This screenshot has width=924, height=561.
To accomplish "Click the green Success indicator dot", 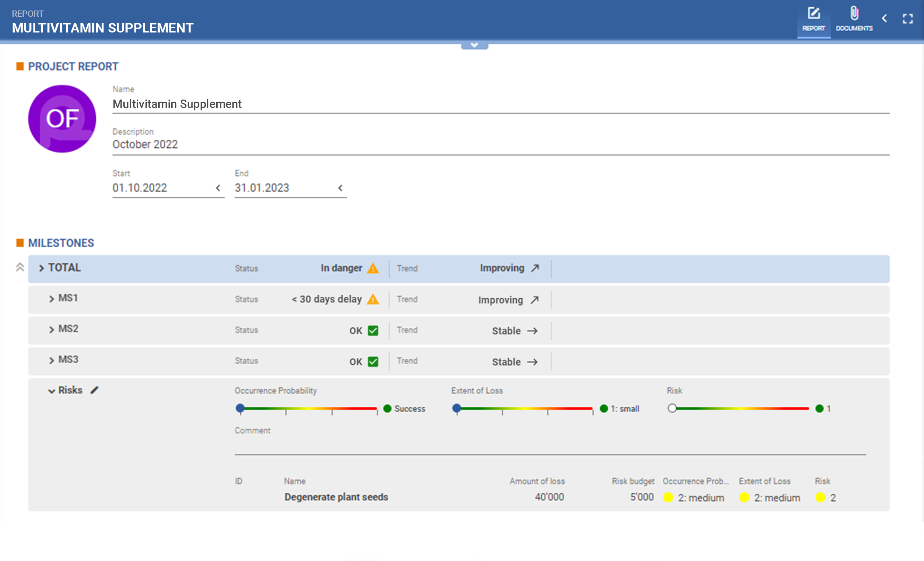I will click(387, 408).
